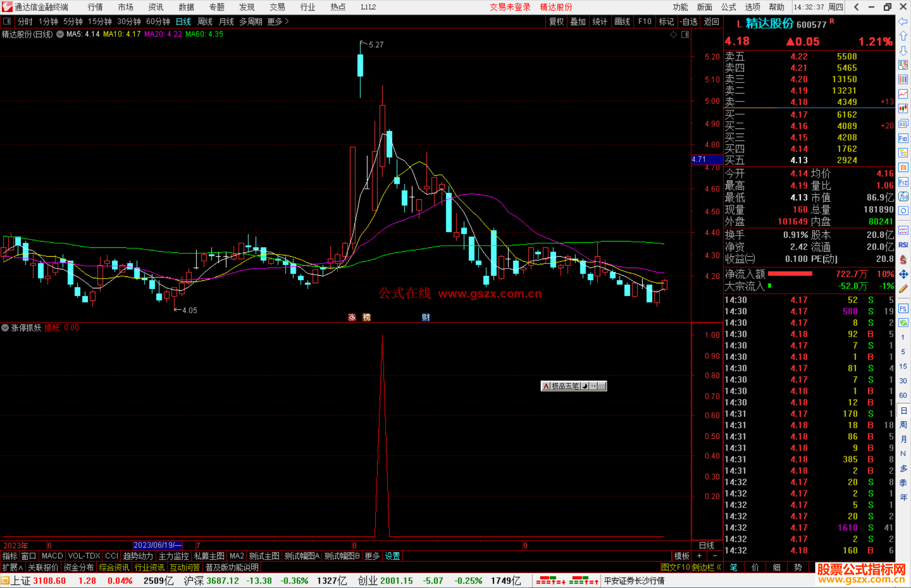This screenshot has width=911, height=588.
Task: Click the blue left-arrow back icon in sidebar
Action: tap(903, 21)
